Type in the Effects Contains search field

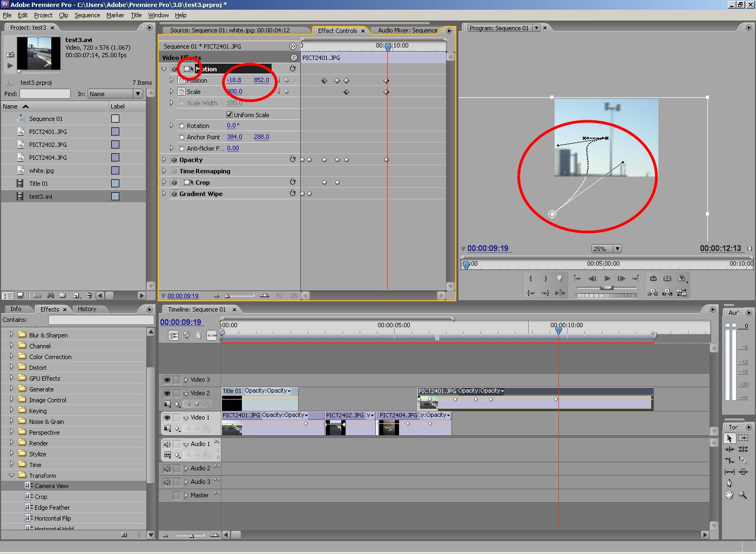(101, 320)
